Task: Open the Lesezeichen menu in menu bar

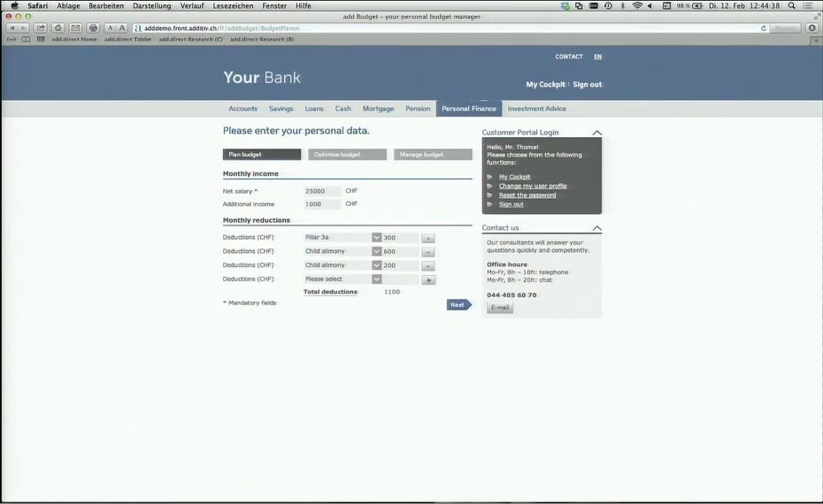Action: tap(233, 5)
